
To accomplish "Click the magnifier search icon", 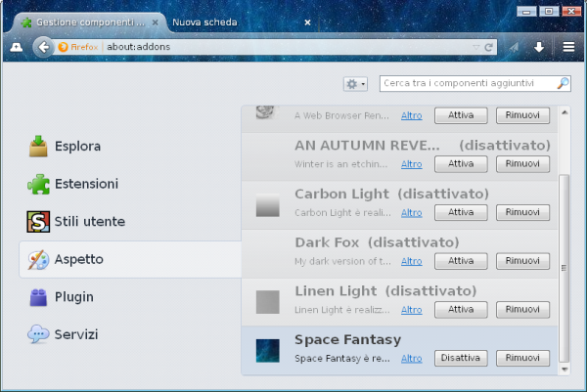I will 563,83.
